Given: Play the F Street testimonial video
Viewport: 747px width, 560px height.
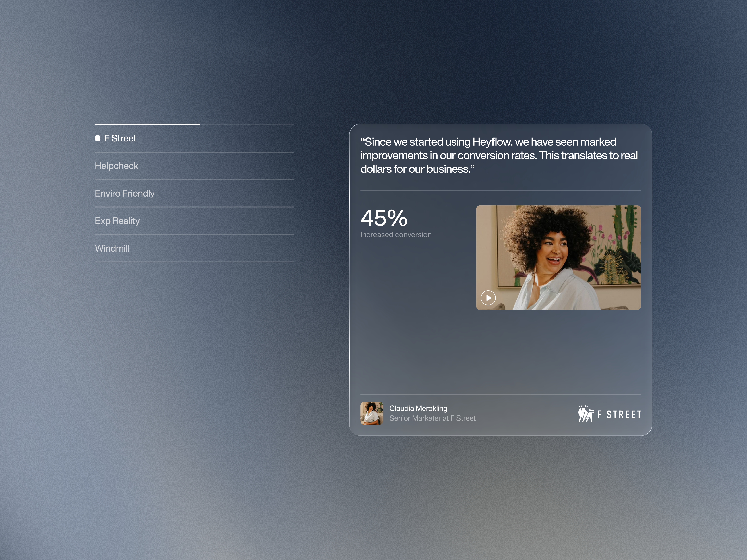Looking at the screenshot, I should point(488,298).
